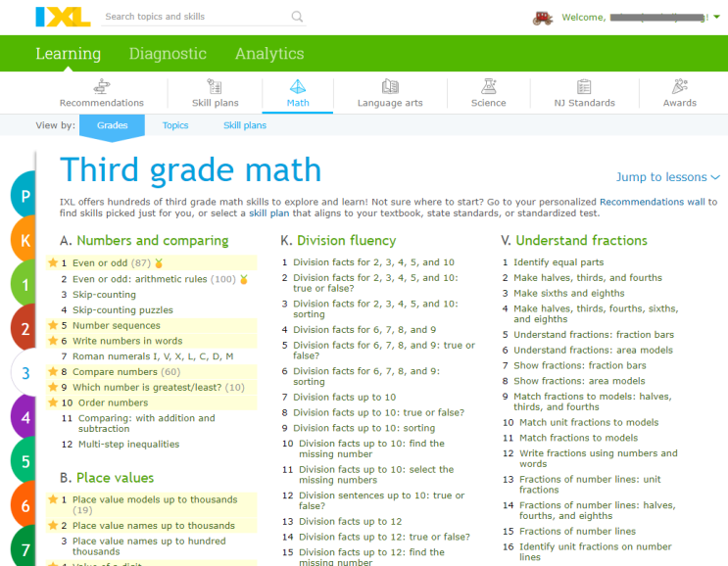
Task: Switch to the Learning tab
Action: coord(69,53)
